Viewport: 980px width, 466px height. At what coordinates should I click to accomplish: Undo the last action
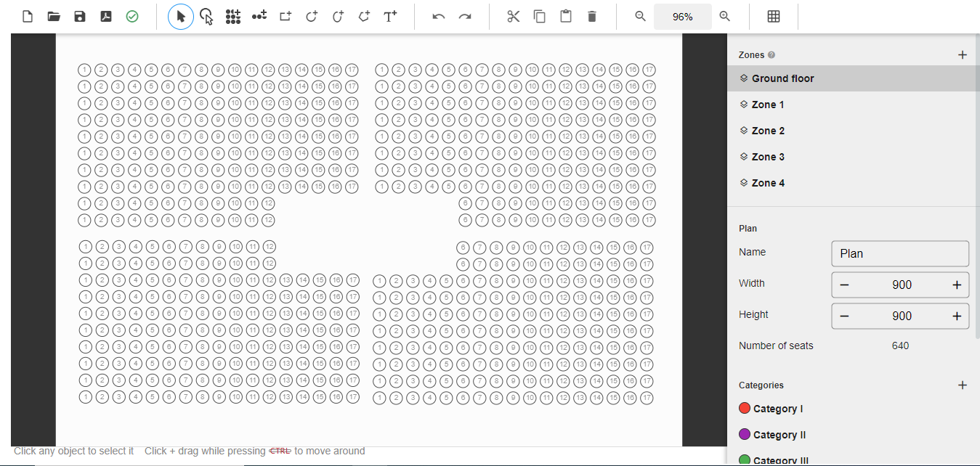(x=439, y=17)
